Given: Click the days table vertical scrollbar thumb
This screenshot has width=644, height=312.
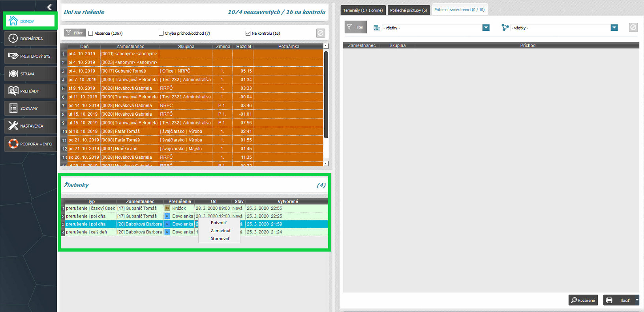Looking at the screenshot, I should pos(326,95).
